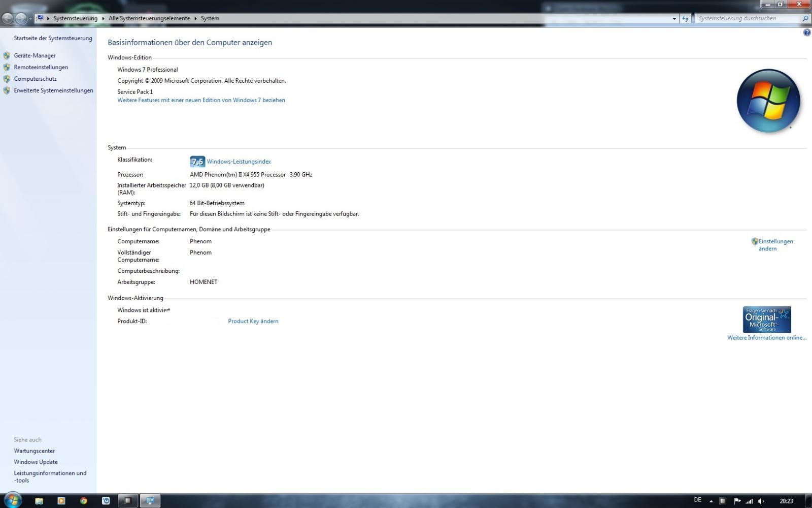Image resolution: width=812 pixels, height=508 pixels.
Task: Open Google Chrome from the taskbar
Action: 84,501
